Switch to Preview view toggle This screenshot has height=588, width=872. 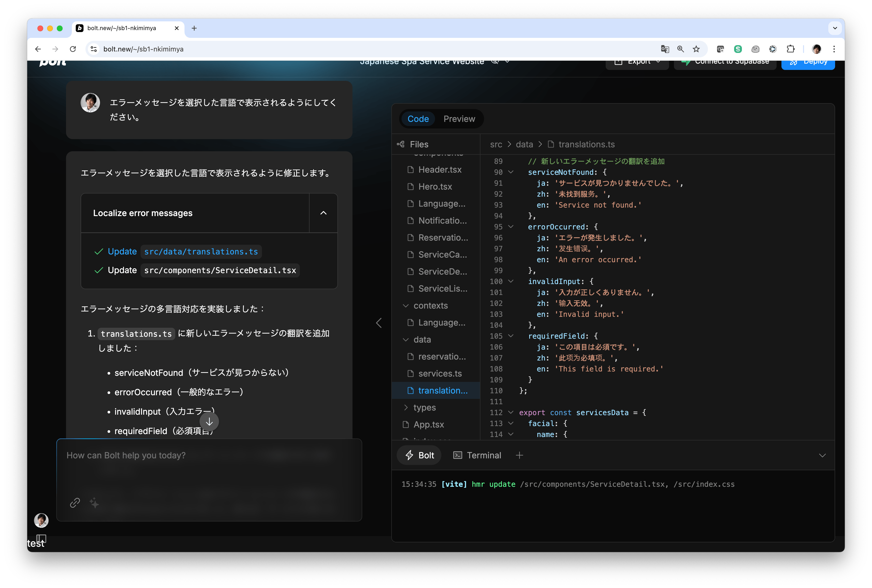coord(459,119)
